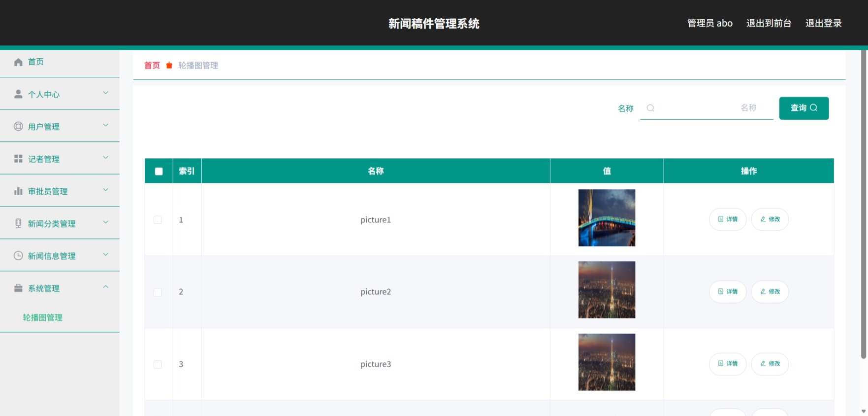Click the grid icon beside 记者管理
868x416 pixels.
point(18,159)
